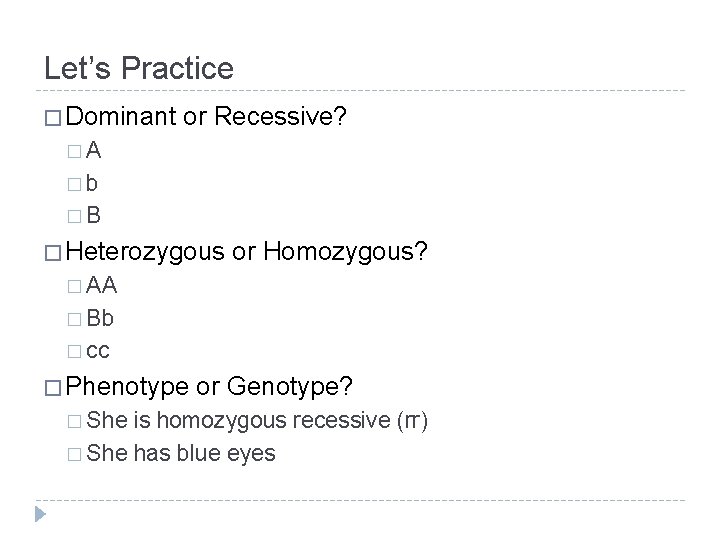The height and width of the screenshot is (540, 720).
Task: Click the 'She has blue eyes' line
Action: pyautogui.click(x=181, y=453)
